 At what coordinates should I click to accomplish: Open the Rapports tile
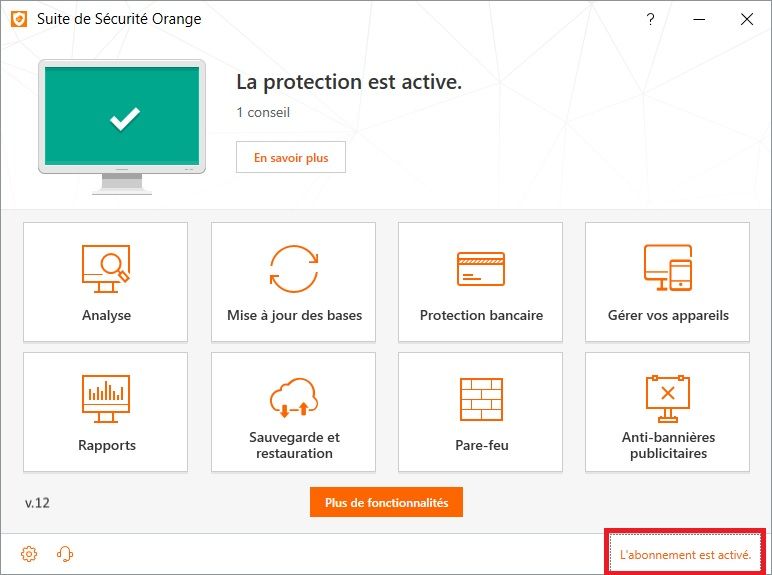(x=105, y=412)
